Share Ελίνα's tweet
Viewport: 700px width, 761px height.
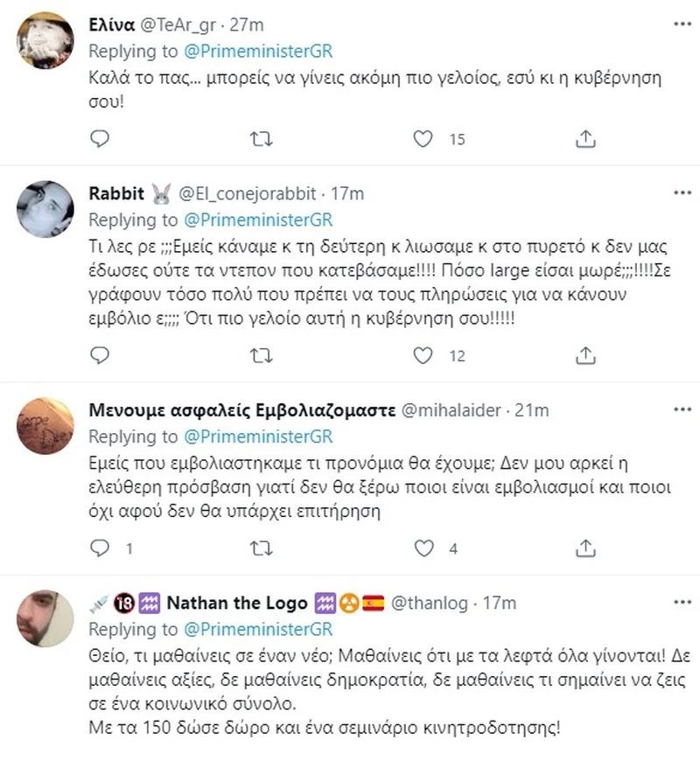(x=584, y=138)
